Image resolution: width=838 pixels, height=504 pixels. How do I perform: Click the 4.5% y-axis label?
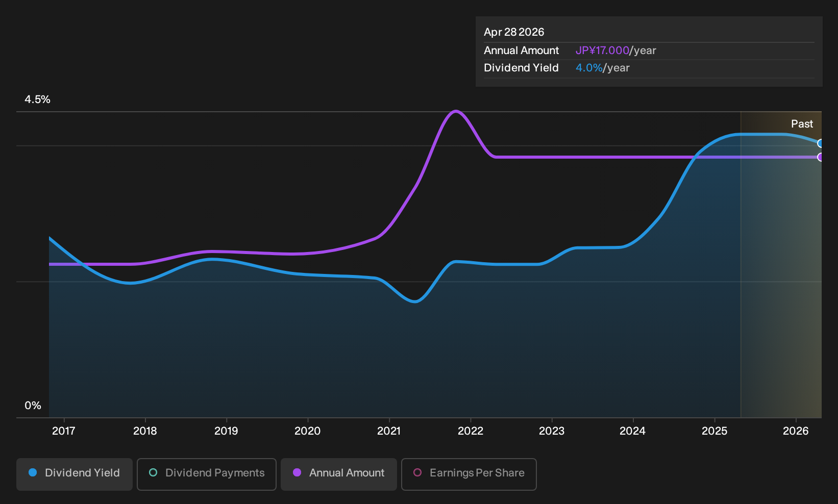[x=37, y=99]
